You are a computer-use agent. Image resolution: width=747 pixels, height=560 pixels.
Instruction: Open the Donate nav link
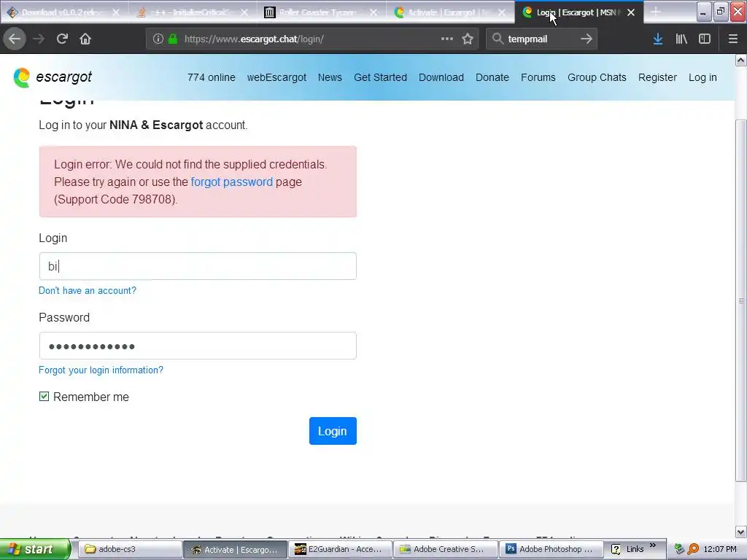click(x=492, y=77)
